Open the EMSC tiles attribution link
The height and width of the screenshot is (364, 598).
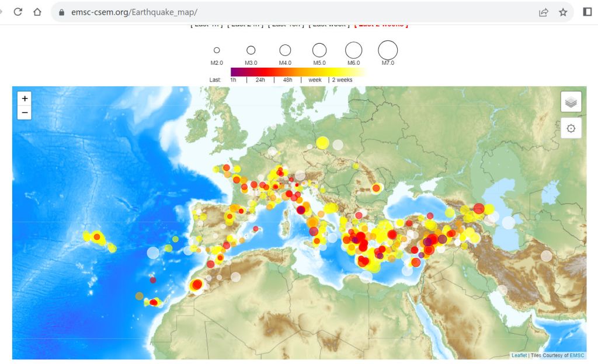576,355
